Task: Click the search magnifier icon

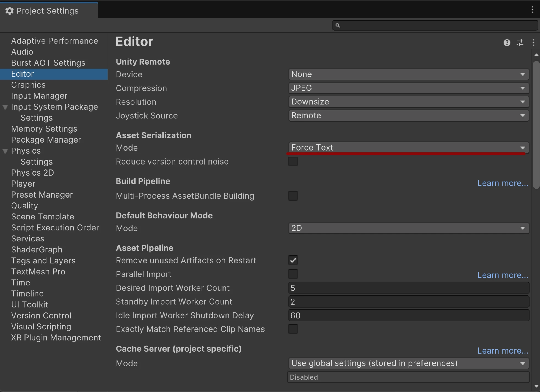Action: [338, 25]
